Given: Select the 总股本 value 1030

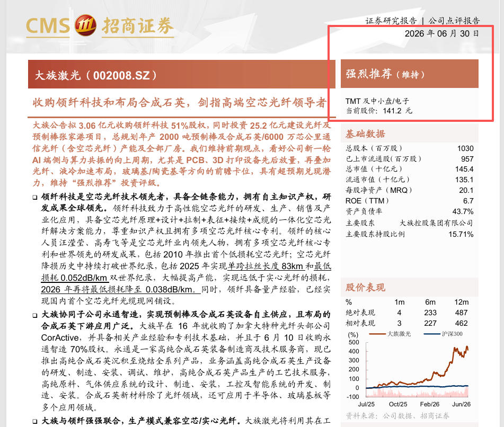Looking at the screenshot, I should pyautogui.click(x=465, y=148).
